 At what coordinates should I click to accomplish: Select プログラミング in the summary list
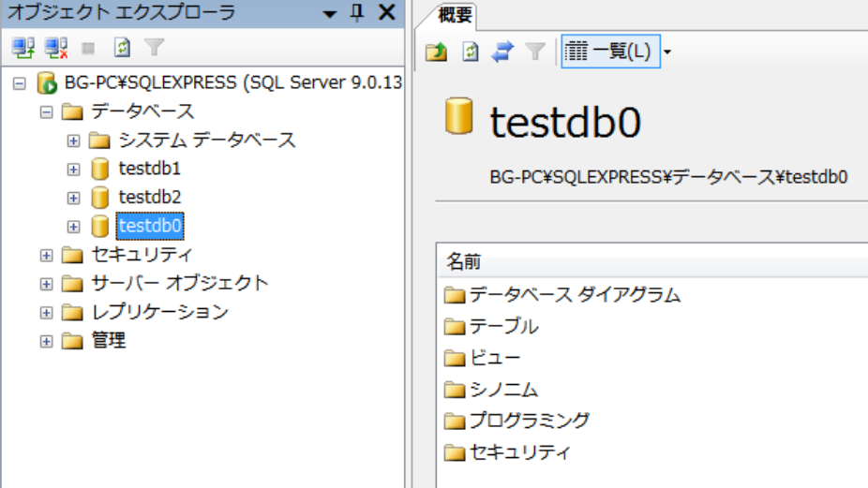530,421
